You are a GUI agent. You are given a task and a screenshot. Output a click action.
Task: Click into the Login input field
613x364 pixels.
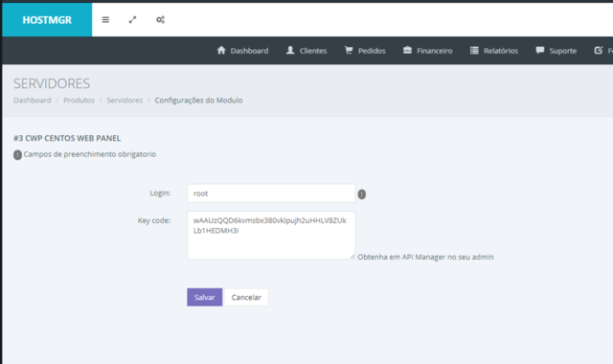(271, 193)
